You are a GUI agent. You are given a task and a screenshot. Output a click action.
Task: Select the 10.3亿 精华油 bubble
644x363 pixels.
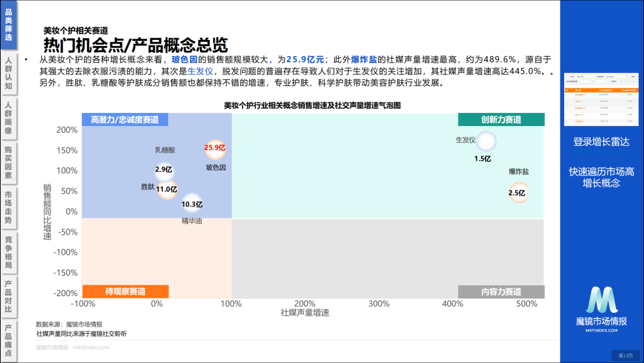point(192,204)
